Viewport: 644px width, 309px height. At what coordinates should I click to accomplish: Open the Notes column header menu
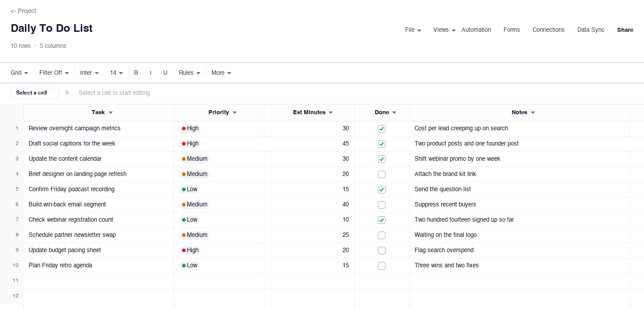coord(533,113)
